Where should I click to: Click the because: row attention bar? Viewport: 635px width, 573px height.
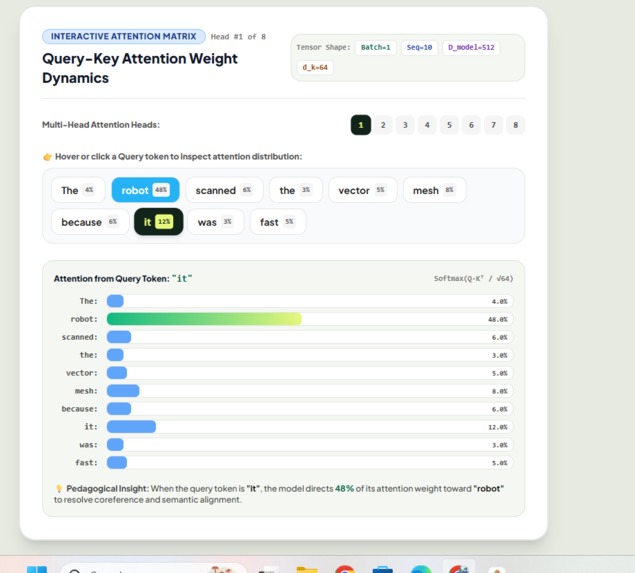pos(119,409)
